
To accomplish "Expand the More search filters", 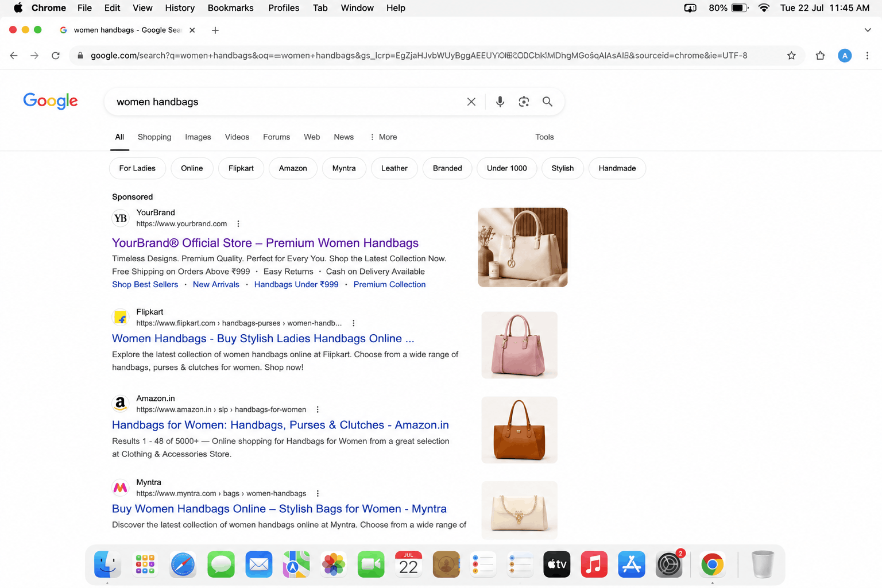I will point(384,137).
